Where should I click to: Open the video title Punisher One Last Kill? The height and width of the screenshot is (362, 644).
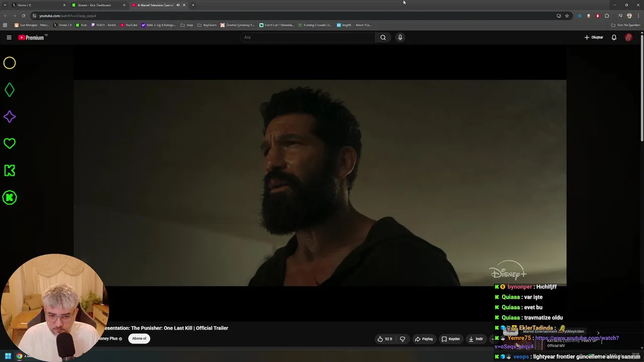click(x=166, y=328)
